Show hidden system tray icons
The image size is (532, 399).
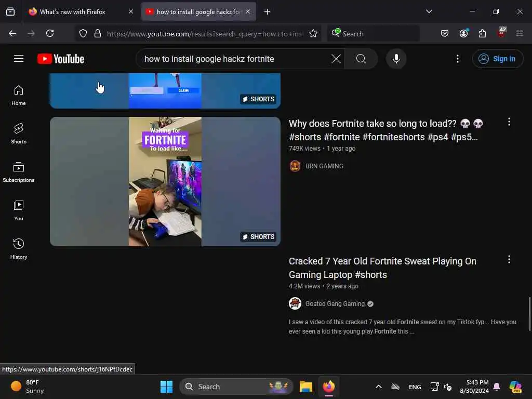tap(379, 387)
